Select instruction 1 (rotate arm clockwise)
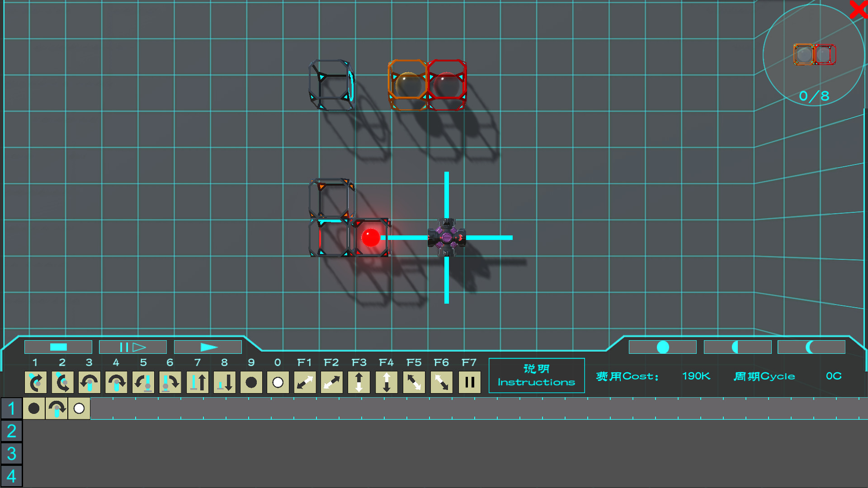 [x=35, y=382]
